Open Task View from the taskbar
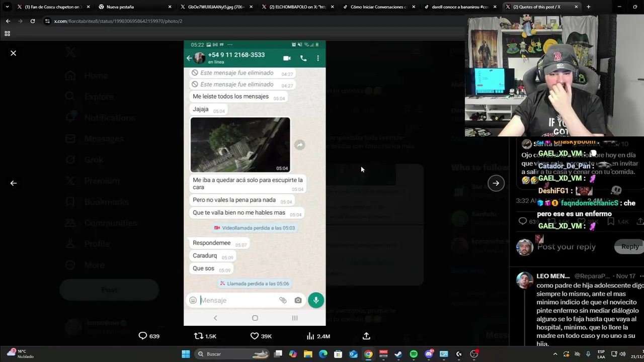644x362 pixels. click(x=278, y=354)
